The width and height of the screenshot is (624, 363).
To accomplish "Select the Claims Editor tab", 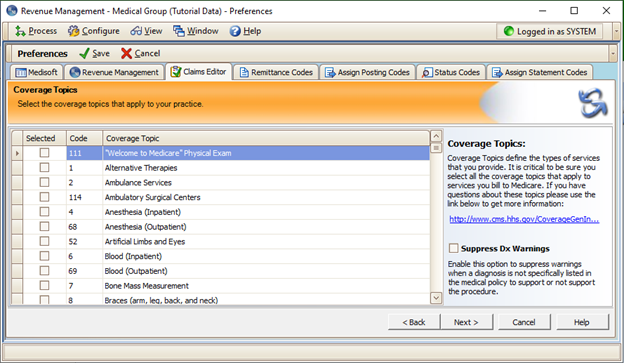I will [199, 72].
